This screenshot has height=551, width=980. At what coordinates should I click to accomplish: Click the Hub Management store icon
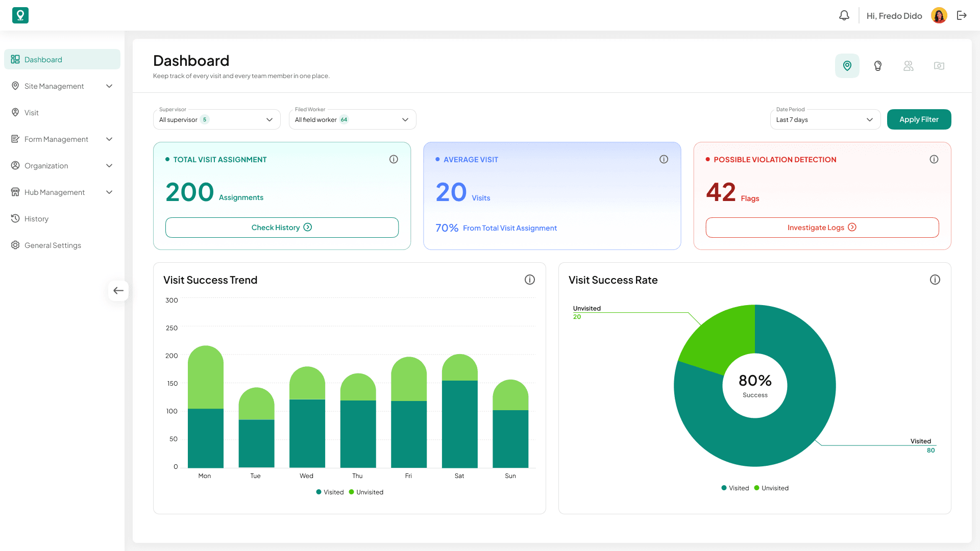point(15,192)
